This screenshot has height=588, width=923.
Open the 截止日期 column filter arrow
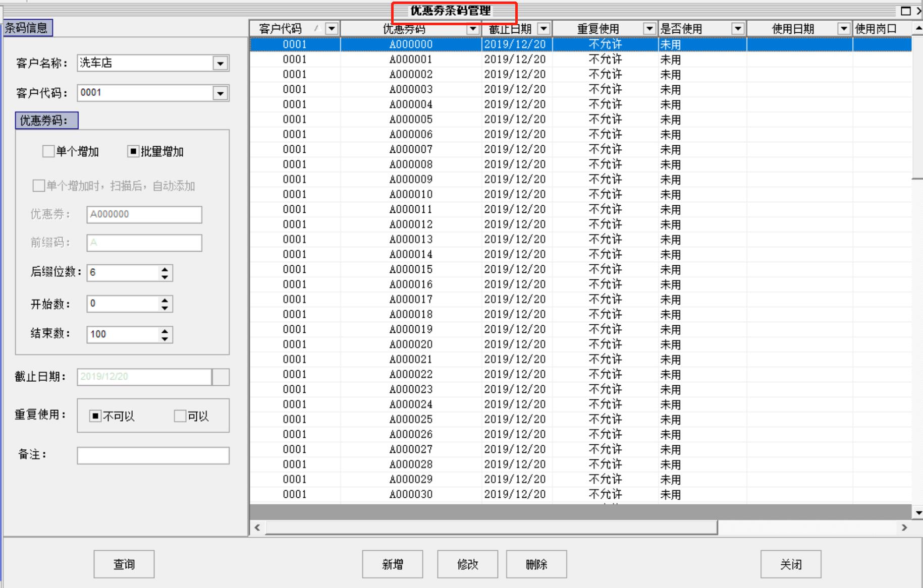click(544, 29)
